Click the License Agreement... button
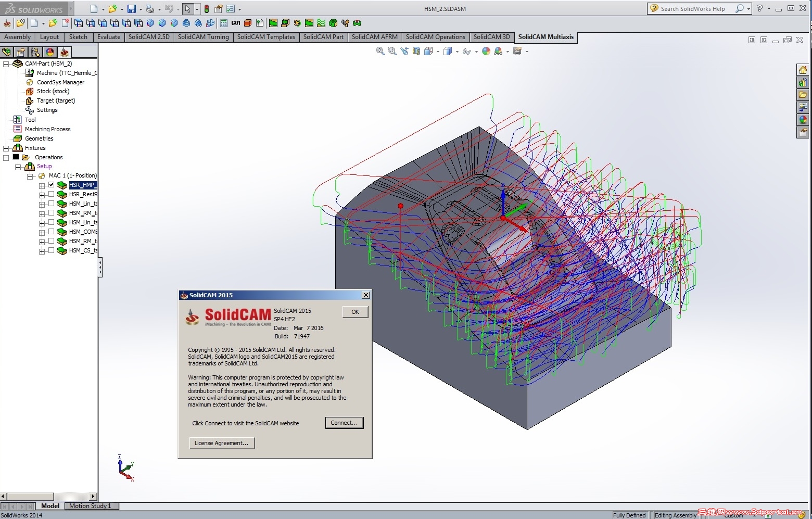The height and width of the screenshot is (519, 812). coord(222,443)
